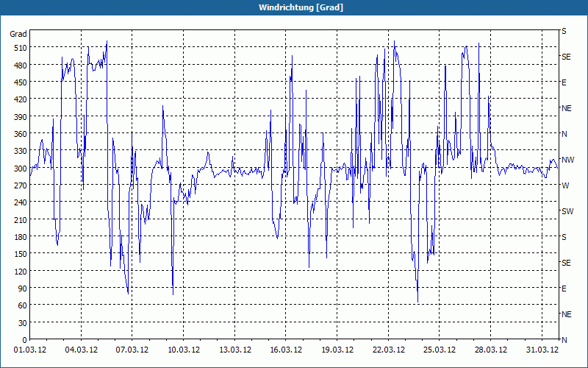The height and width of the screenshot is (368, 588).
Task: Select the 04.03.12 date on the x-axis
Action: pos(82,350)
